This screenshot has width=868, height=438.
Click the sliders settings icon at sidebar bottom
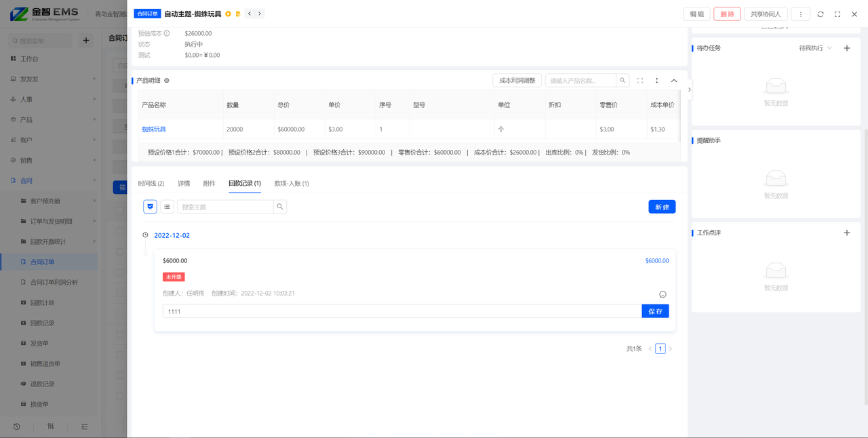pyautogui.click(x=50, y=426)
